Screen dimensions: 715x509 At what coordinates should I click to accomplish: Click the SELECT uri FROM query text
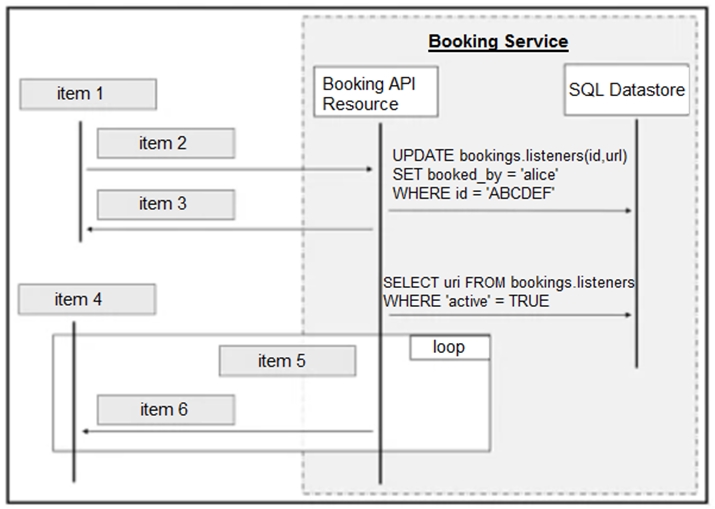510,283
